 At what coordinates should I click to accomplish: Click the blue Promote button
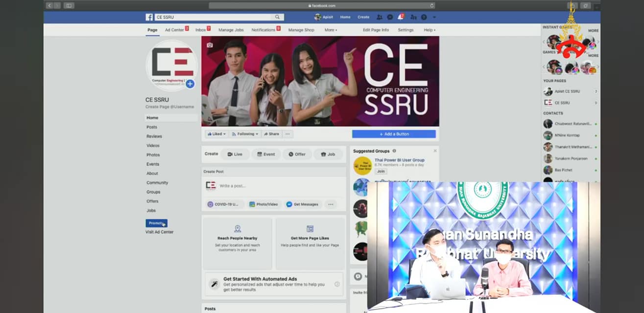click(x=156, y=223)
